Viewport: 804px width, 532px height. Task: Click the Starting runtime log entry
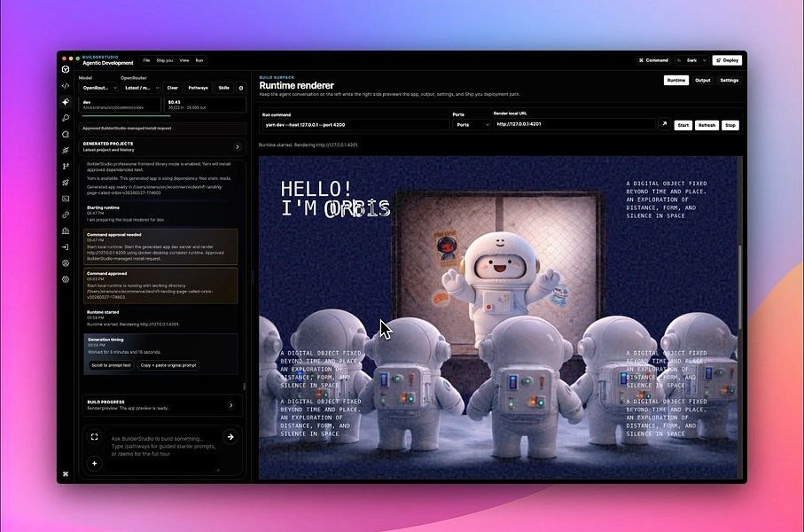(160, 214)
